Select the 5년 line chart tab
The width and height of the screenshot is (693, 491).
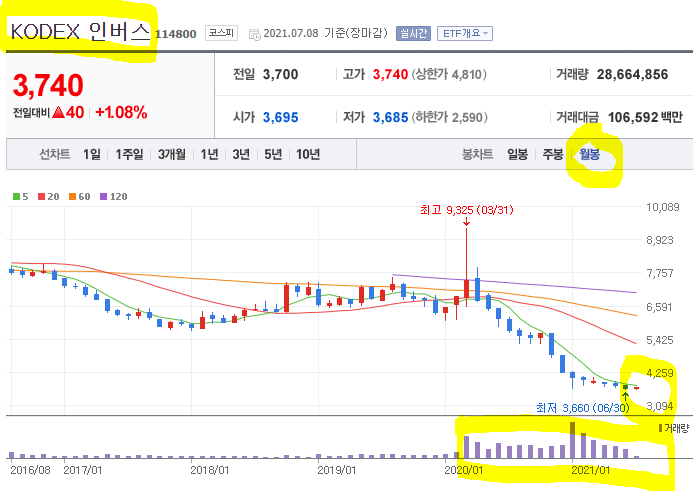tap(273, 154)
